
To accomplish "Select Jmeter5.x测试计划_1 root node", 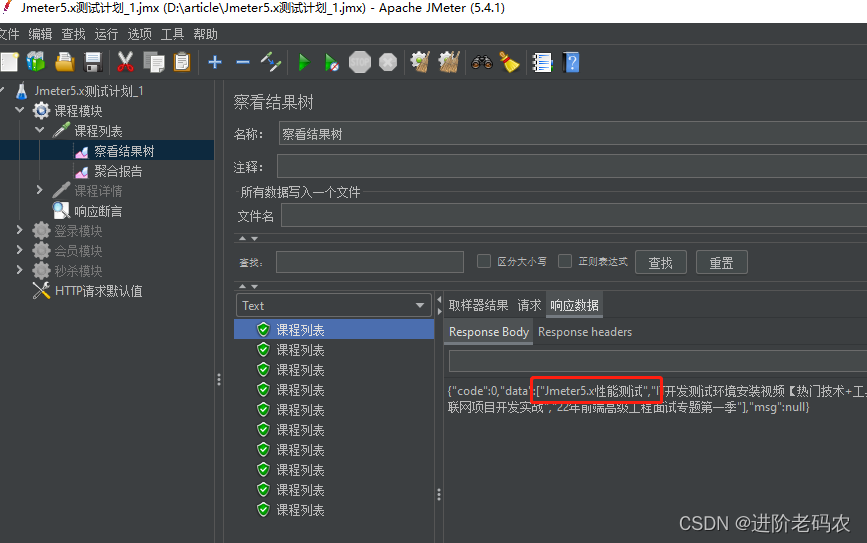I will click(88, 91).
